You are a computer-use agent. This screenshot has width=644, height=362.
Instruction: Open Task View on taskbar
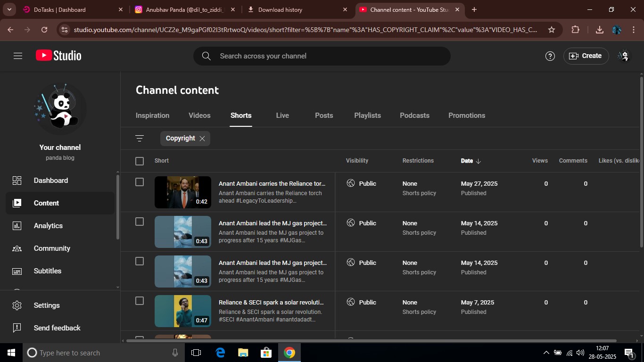[x=196, y=353]
